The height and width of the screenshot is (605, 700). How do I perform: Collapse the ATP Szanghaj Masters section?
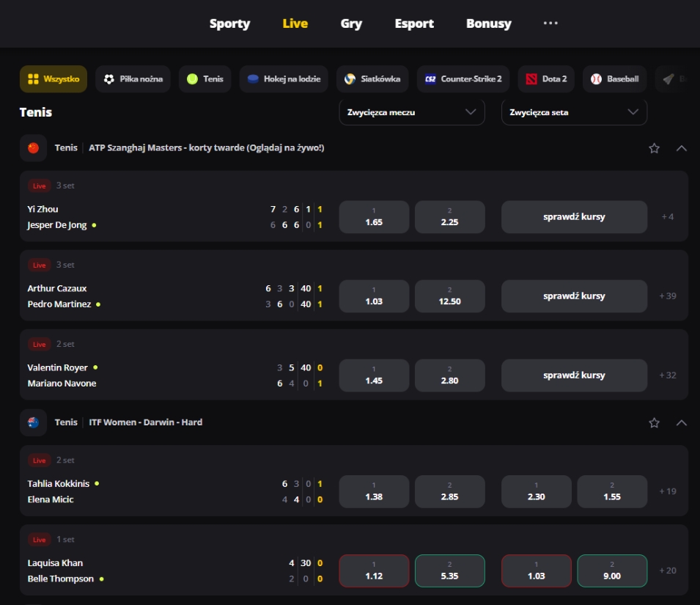[681, 148]
